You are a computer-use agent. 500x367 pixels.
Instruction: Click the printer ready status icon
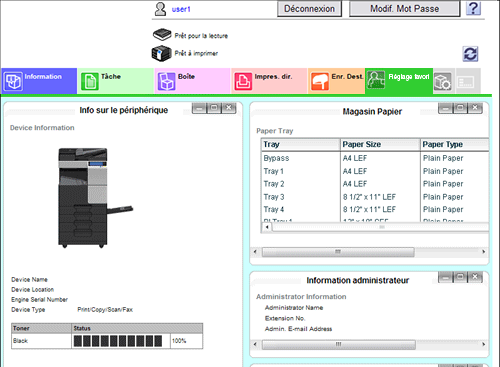click(x=161, y=53)
